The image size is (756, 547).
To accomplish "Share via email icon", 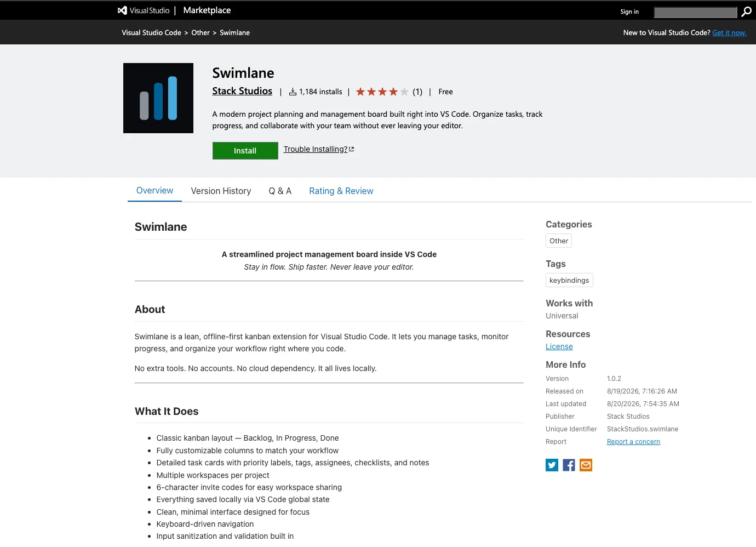I will [586, 465].
